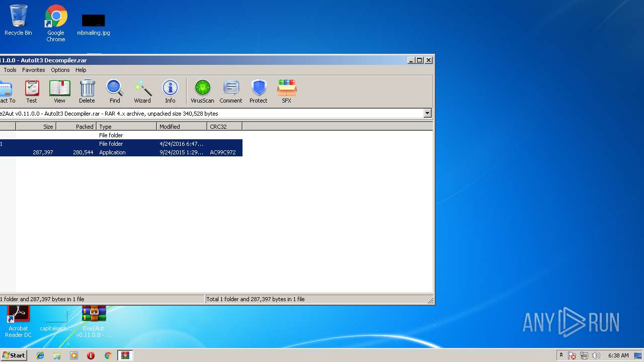The image size is (644, 362).
Task: Open Opera browser taskbar icon
Action: (x=91, y=355)
